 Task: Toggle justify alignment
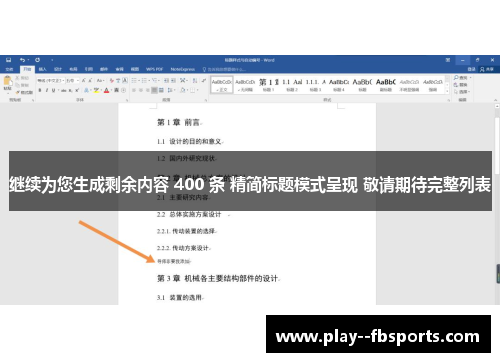click(154, 90)
